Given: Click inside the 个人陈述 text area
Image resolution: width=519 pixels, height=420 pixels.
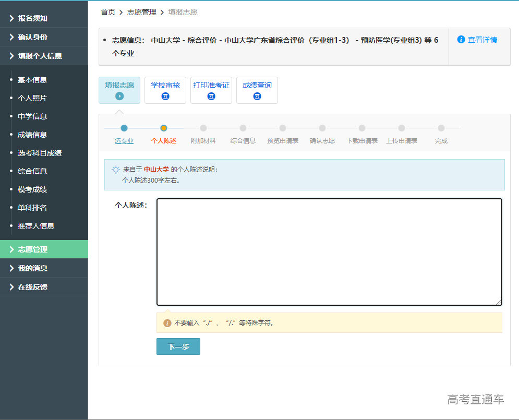Looking at the screenshot, I should click(x=329, y=250).
